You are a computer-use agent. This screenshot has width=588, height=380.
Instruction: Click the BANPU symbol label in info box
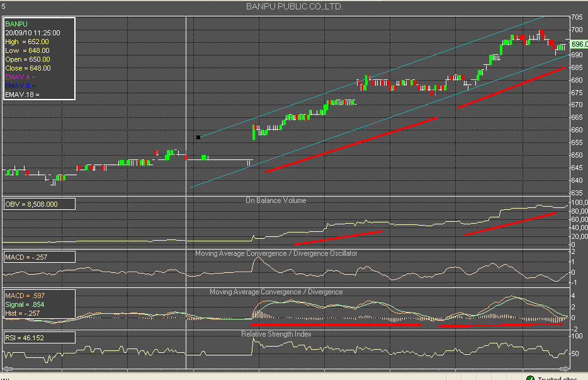pyautogui.click(x=16, y=24)
